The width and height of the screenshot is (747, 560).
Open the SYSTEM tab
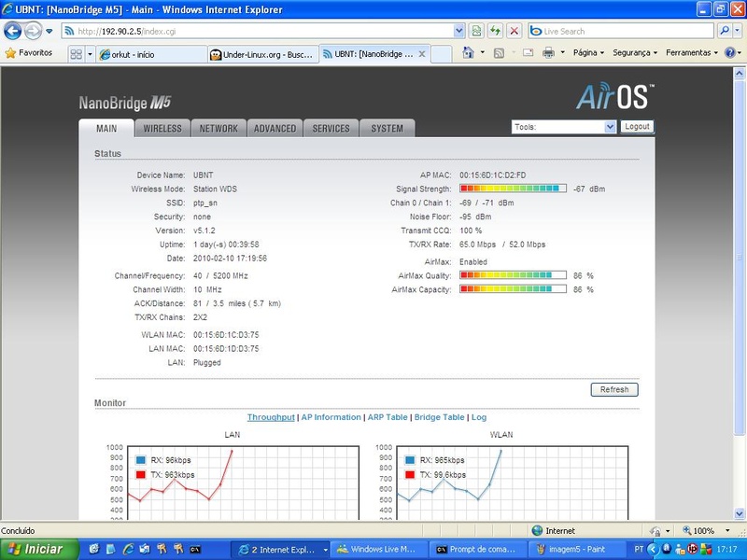tap(388, 128)
